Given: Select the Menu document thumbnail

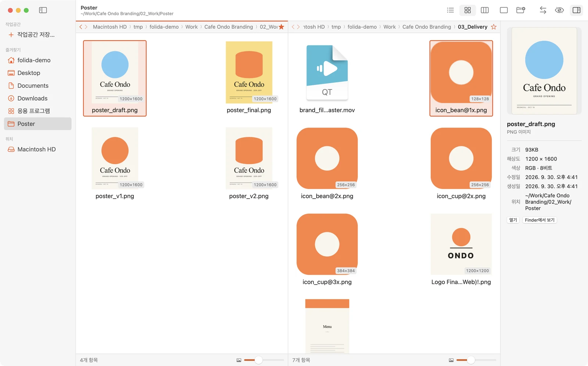Looking at the screenshot, I should (x=327, y=326).
